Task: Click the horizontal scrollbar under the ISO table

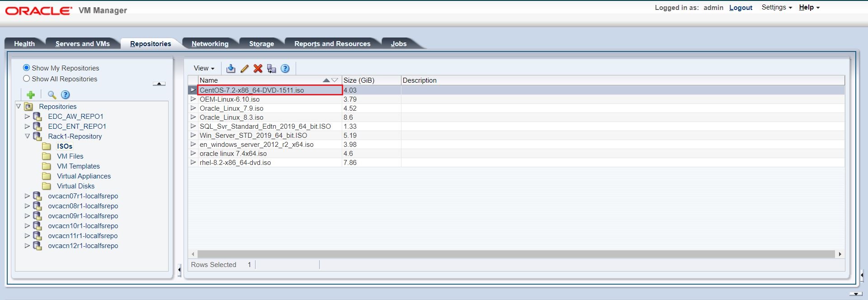Action: tap(516, 254)
